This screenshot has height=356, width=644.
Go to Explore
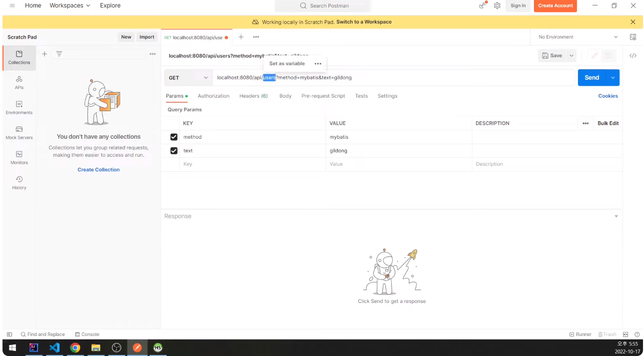coord(110,6)
